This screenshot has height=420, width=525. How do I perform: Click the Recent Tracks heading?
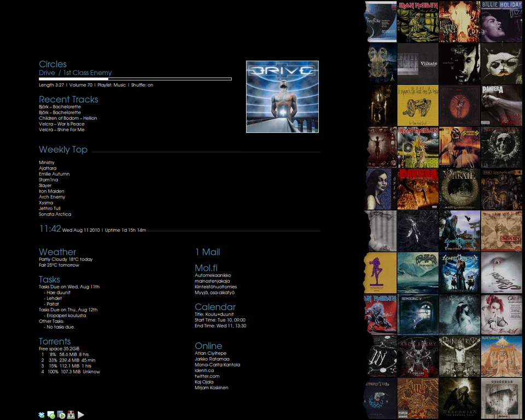pyautogui.click(x=68, y=99)
